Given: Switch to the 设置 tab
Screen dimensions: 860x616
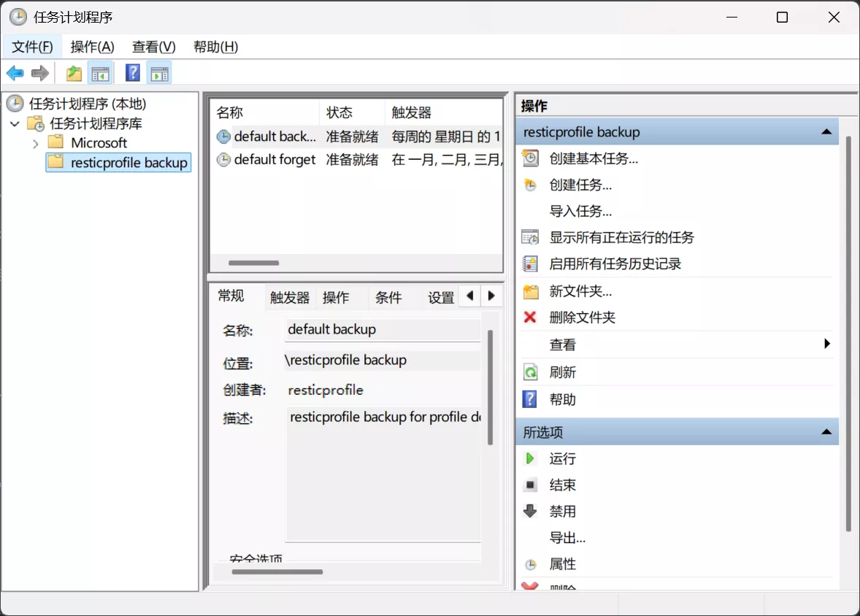Looking at the screenshot, I should click(x=441, y=298).
